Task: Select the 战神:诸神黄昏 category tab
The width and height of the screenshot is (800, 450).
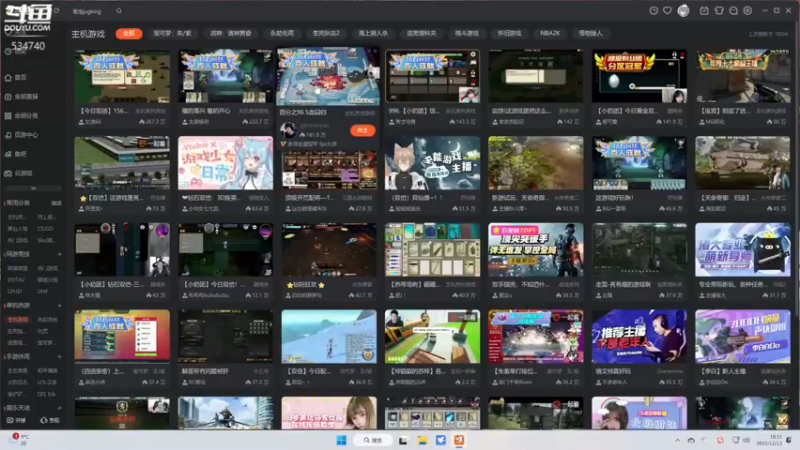Action: pyautogui.click(x=231, y=33)
